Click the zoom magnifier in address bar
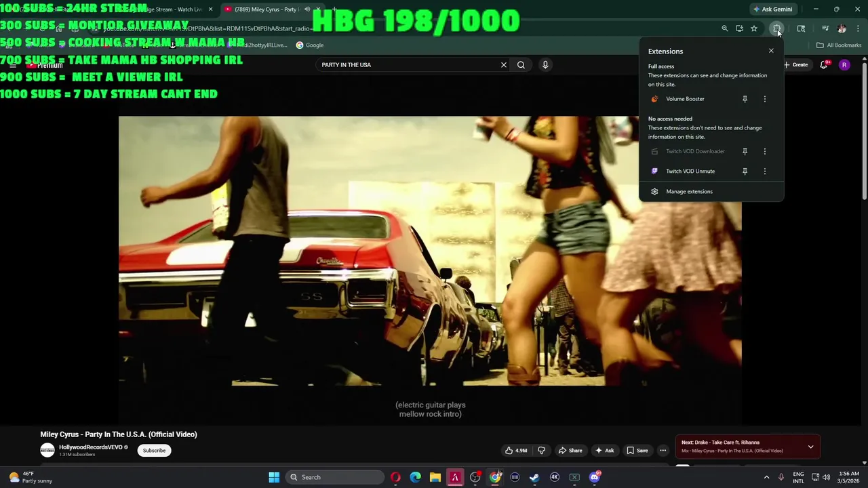The height and width of the screenshot is (488, 868). 724,28
